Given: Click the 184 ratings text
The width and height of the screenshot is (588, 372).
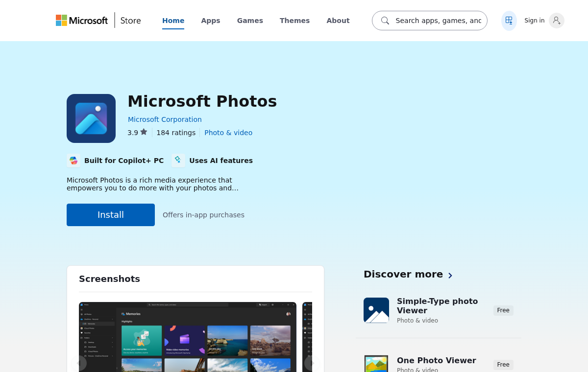Looking at the screenshot, I should click(176, 133).
